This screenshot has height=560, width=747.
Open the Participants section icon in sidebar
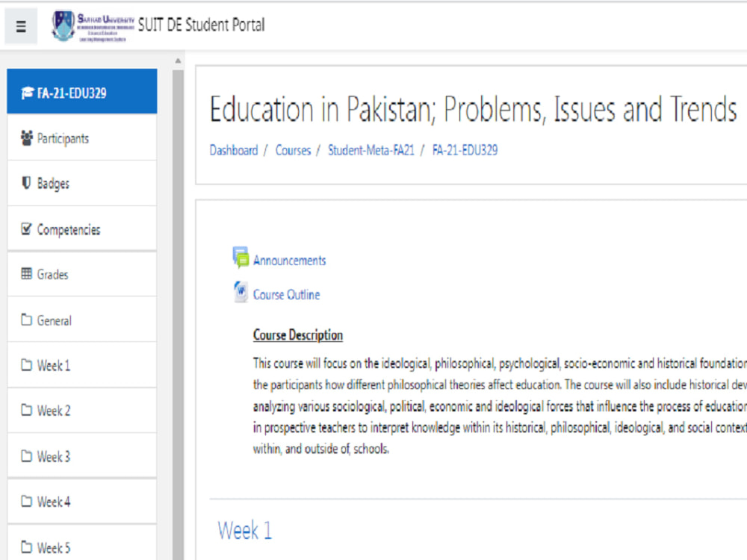26,137
